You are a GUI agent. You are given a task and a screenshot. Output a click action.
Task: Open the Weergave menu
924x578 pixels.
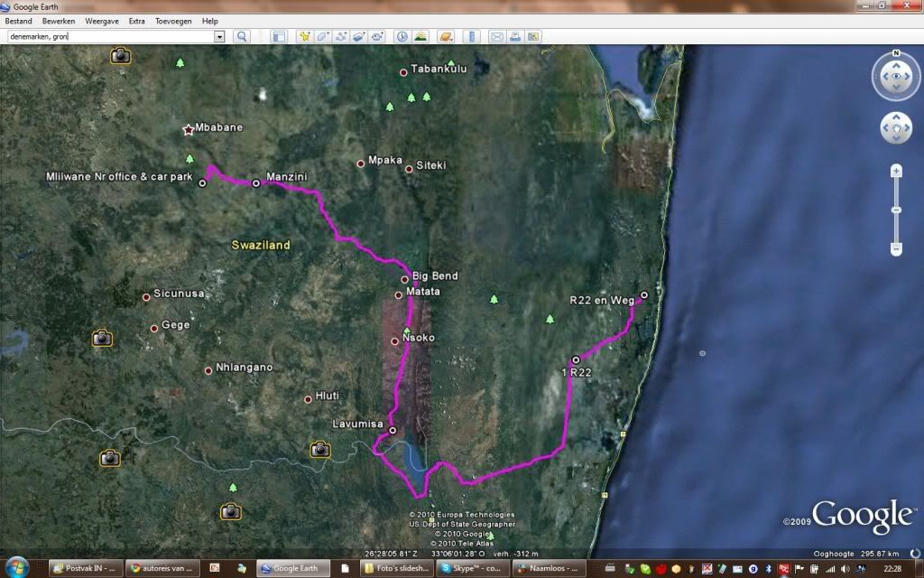point(101,21)
